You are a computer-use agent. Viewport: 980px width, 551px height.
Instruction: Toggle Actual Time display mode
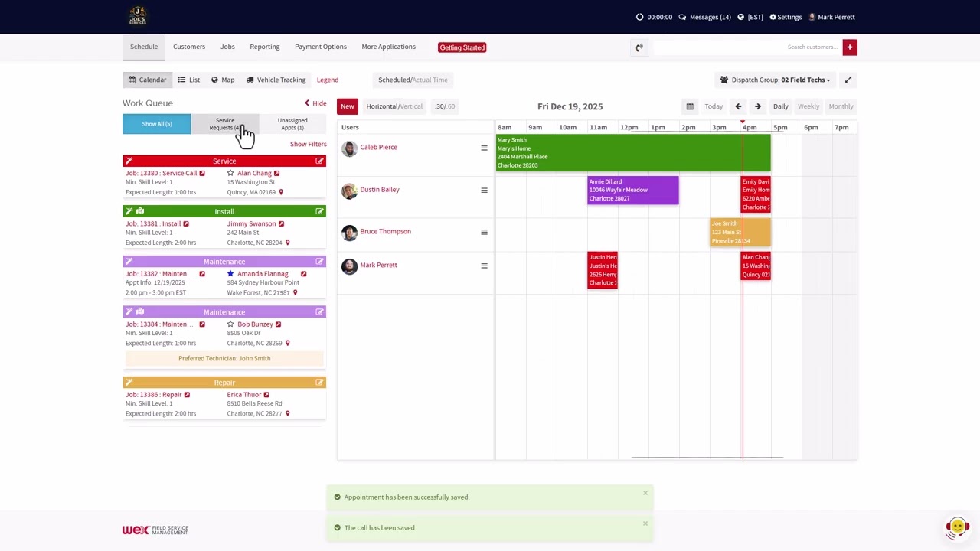430,80
